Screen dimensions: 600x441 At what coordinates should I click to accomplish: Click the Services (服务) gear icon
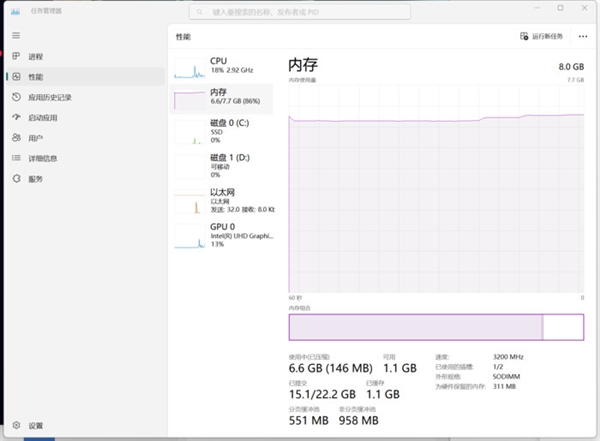(x=16, y=178)
